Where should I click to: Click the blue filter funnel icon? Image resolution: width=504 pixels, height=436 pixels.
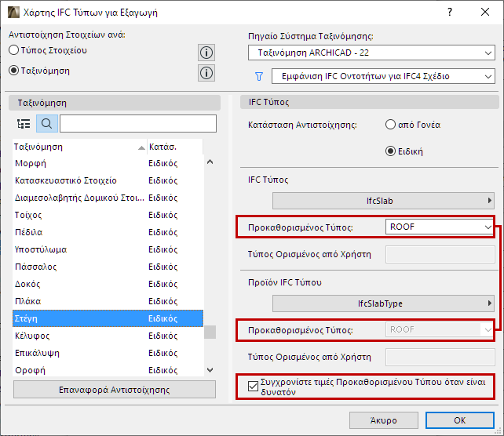[259, 76]
